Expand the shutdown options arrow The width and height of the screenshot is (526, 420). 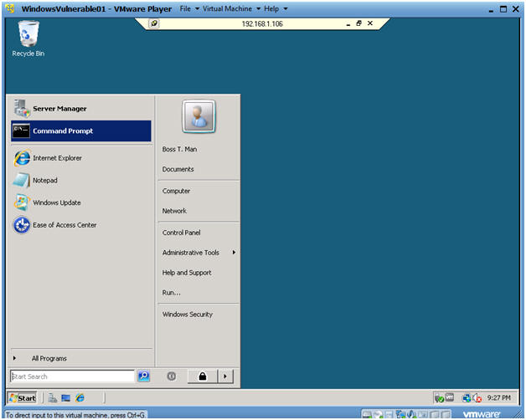click(225, 376)
